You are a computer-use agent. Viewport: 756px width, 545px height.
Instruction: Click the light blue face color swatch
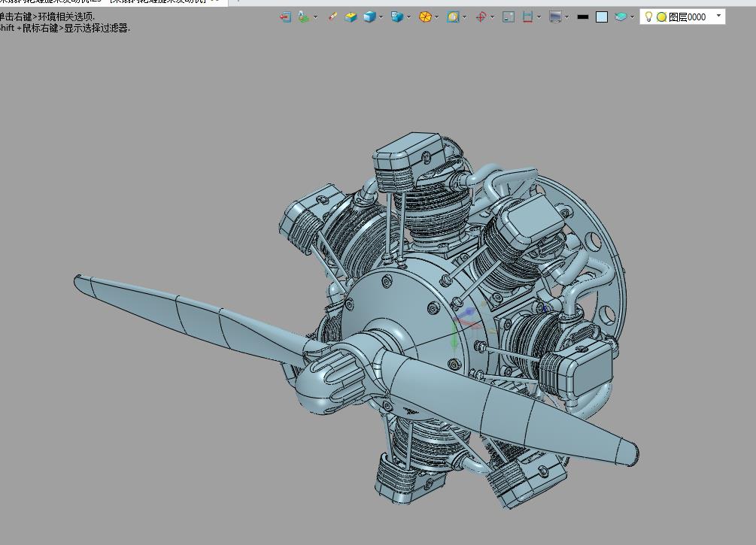601,17
